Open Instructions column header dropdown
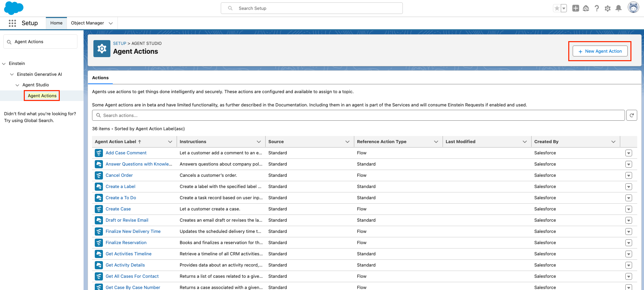This screenshot has width=644, height=290. tap(259, 142)
